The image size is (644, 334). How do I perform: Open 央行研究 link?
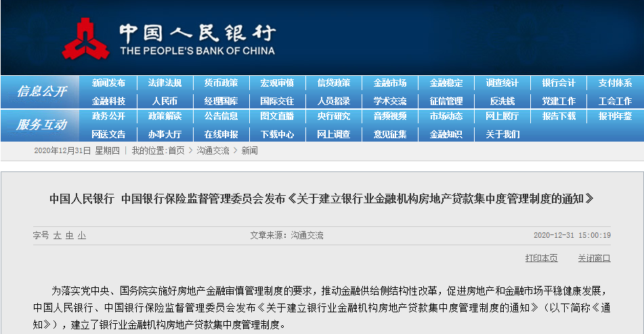point(333,117)
